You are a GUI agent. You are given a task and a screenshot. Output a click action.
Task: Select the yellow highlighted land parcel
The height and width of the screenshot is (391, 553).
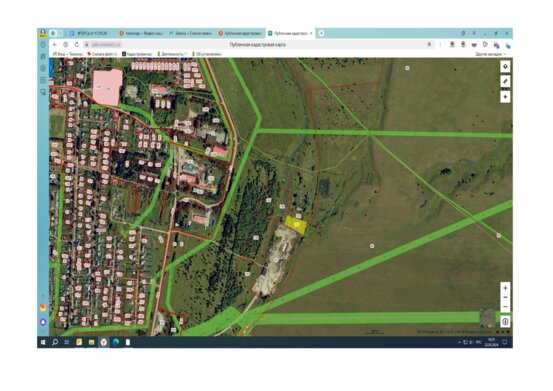tap(295, 225)
